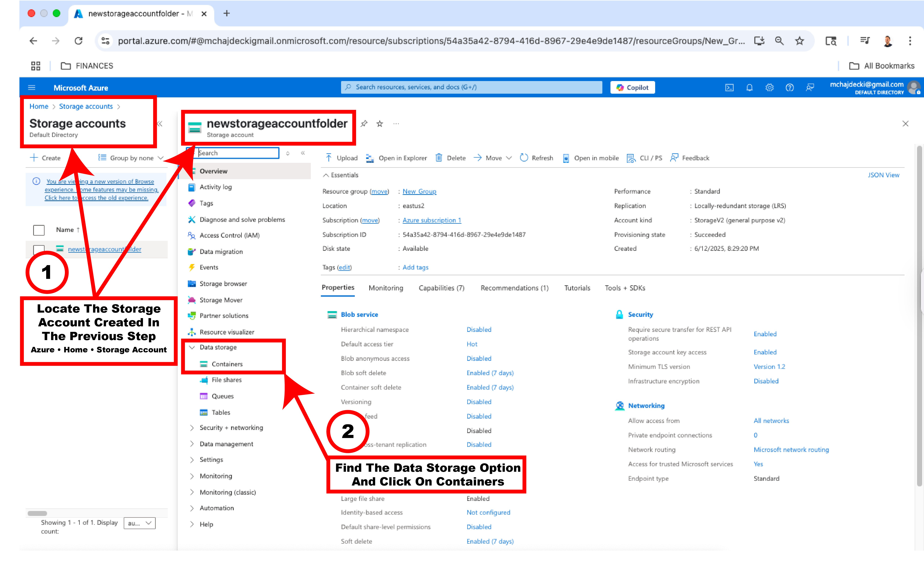
Task: Expand the Automation section
Action: coord(192,508)
